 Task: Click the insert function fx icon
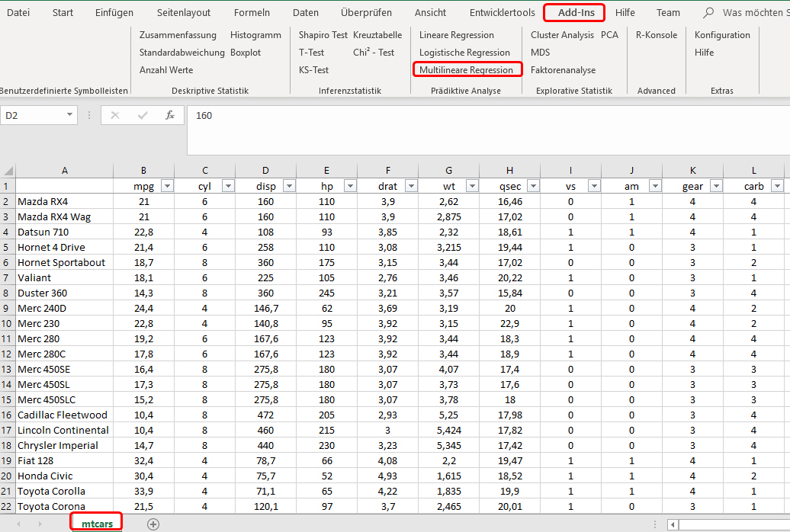coord(170,115)
